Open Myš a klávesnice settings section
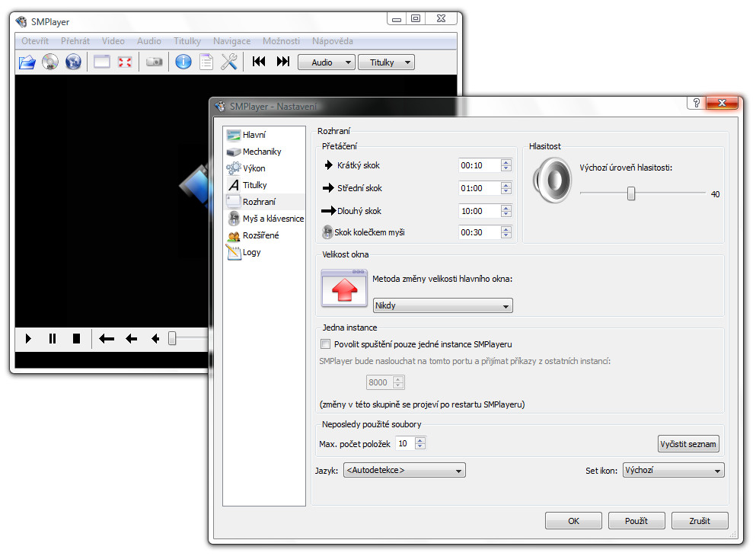The image size is (756, 556). (264, 219)
